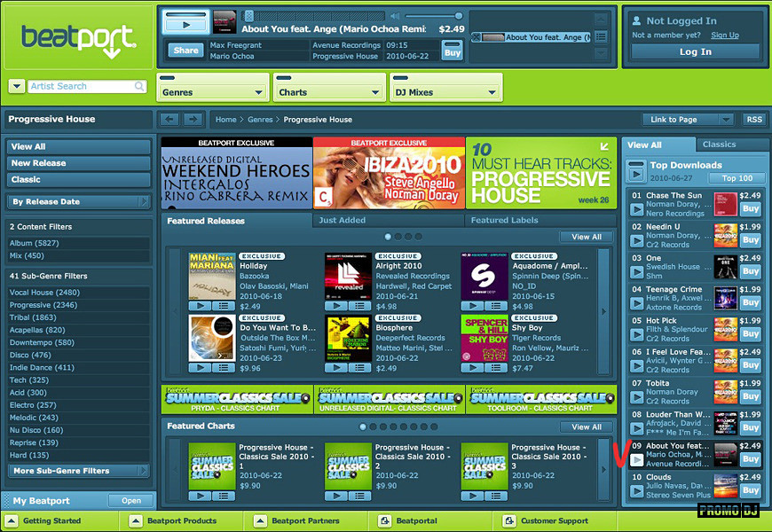Switch to the Classics tab in sidebar
The height and width of the screenshot is (532, 772).
[719, 145]
